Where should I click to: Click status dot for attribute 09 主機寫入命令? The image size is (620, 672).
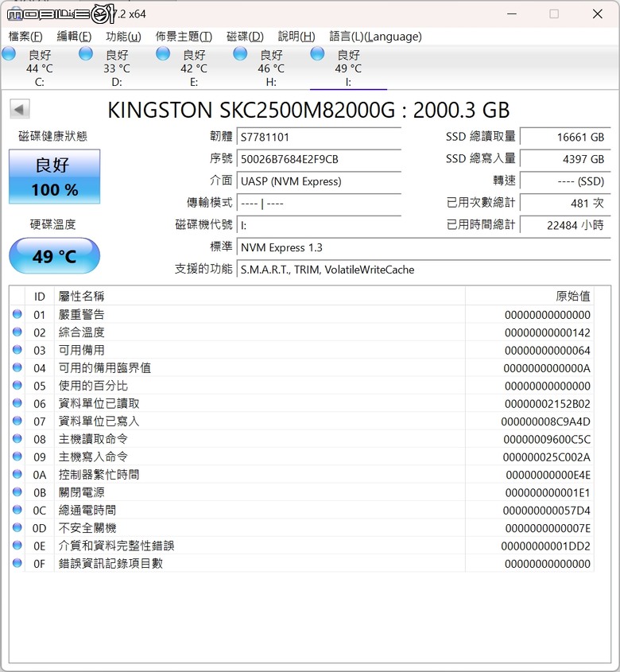pyautogui.click(x=17, y=456)
